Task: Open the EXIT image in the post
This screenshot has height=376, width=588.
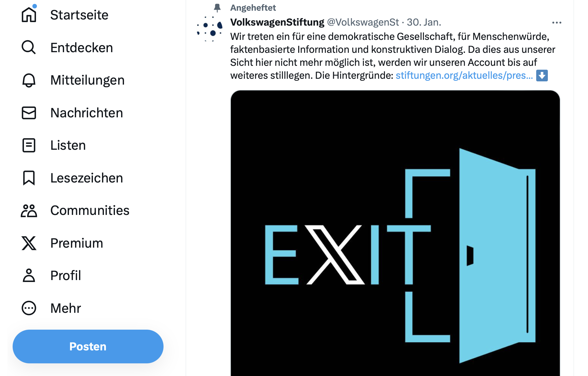Action: pyautogui.click(x=395, y=233)
